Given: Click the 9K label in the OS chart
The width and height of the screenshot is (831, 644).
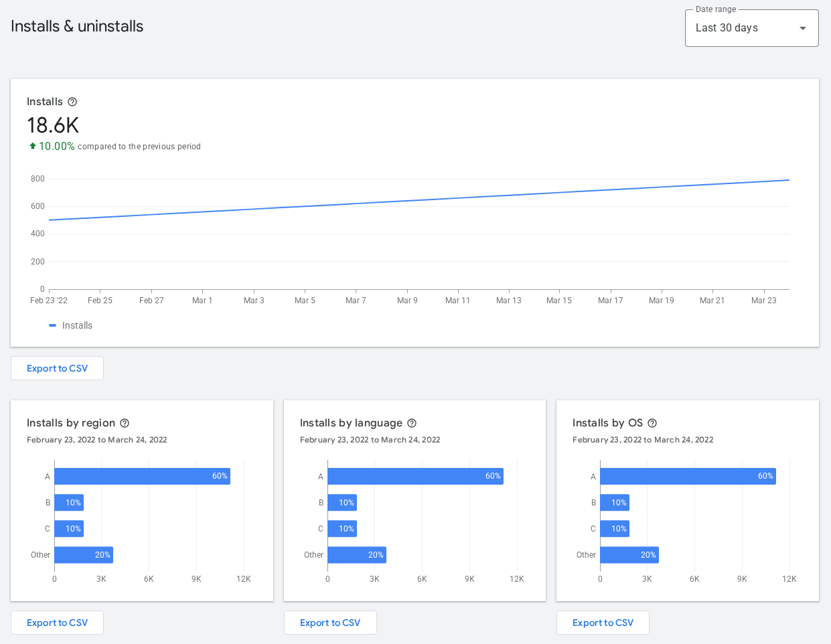Looking at the screenshot, I should point(742,579).
